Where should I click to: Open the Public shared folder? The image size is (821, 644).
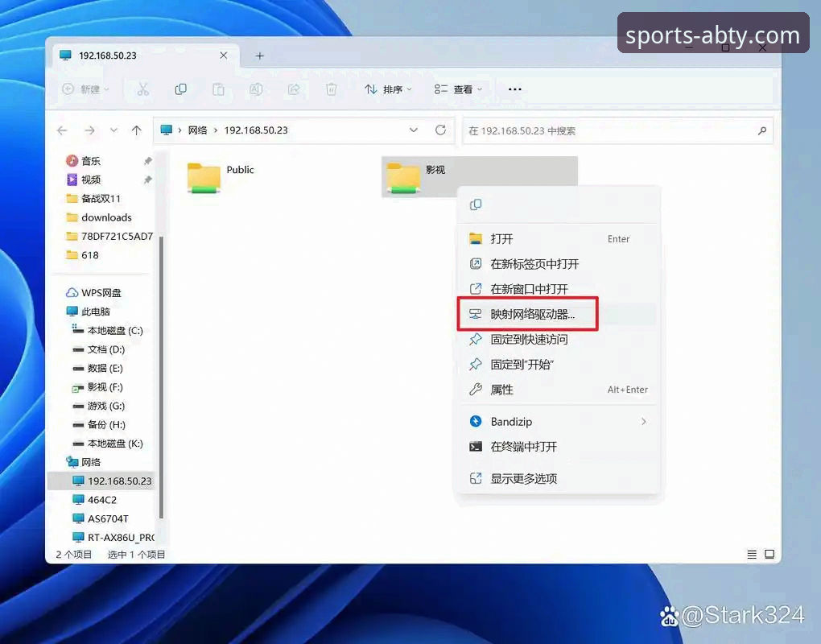(221, 177)
